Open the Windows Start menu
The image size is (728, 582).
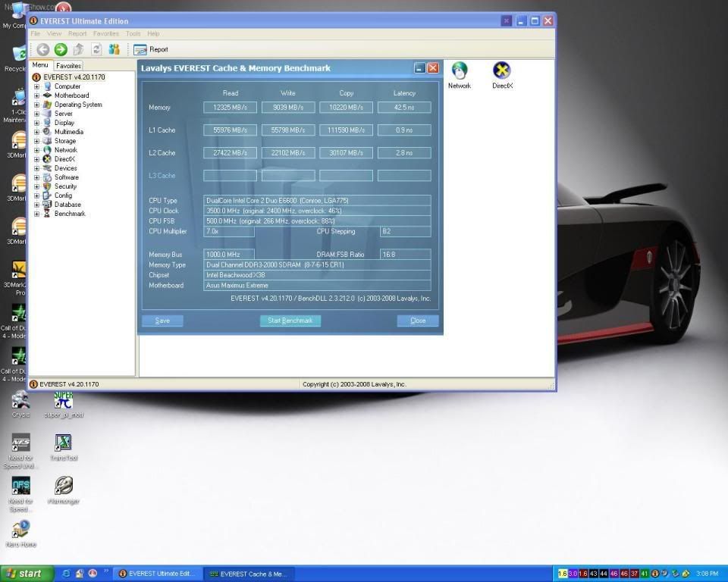[27, 574]
